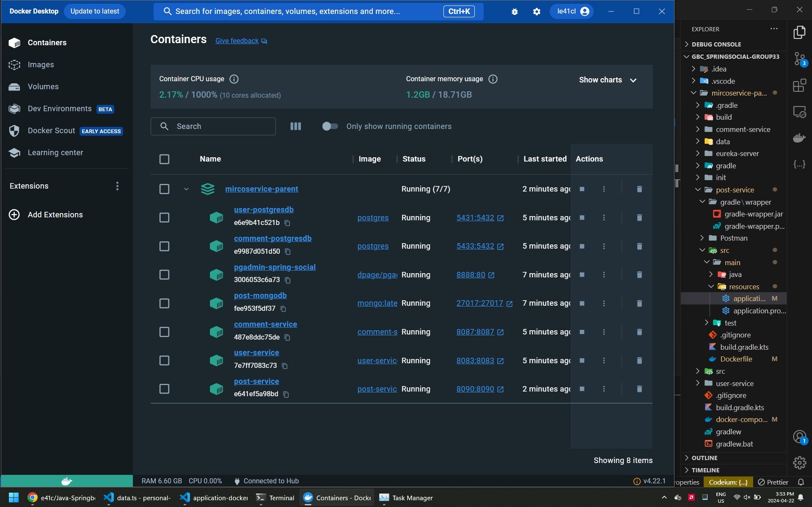Viewport: 812px width, 507px height.
Task: Open VS Code Manage gear icon
Action: (799, 463)
